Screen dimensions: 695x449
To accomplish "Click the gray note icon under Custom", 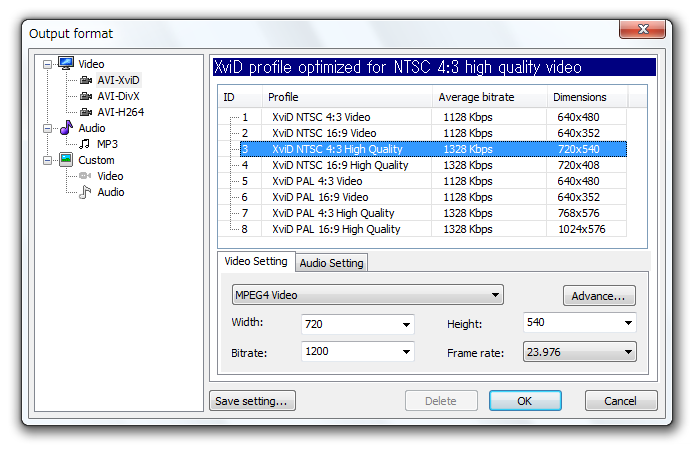I will pos(85,192).
